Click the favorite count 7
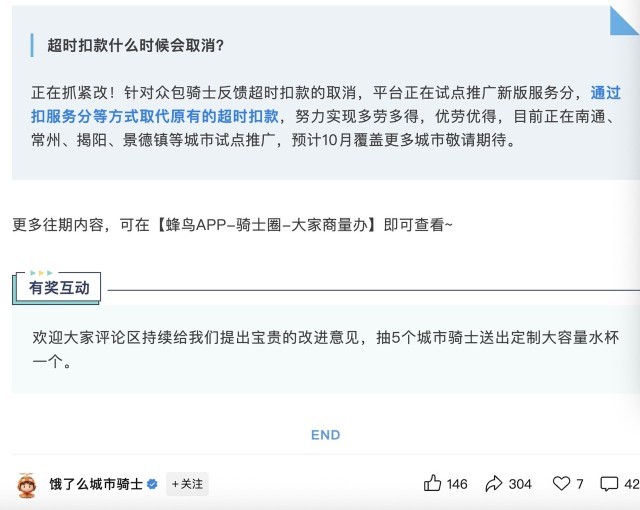This screenshot has width=640, height=510. pos(580,484)
